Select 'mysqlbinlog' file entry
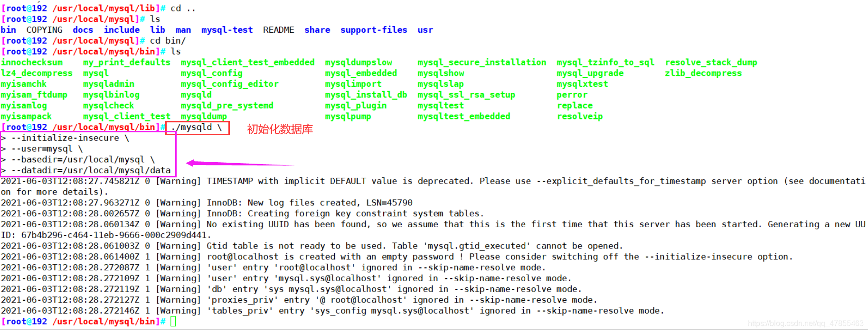The image size is (868, 332). [111, 95]
